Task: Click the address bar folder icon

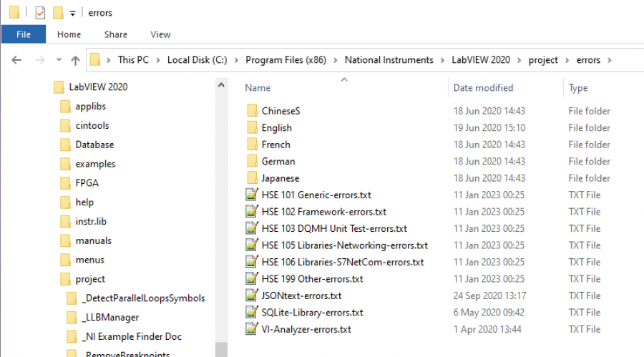Action: (x=95, y=59)
